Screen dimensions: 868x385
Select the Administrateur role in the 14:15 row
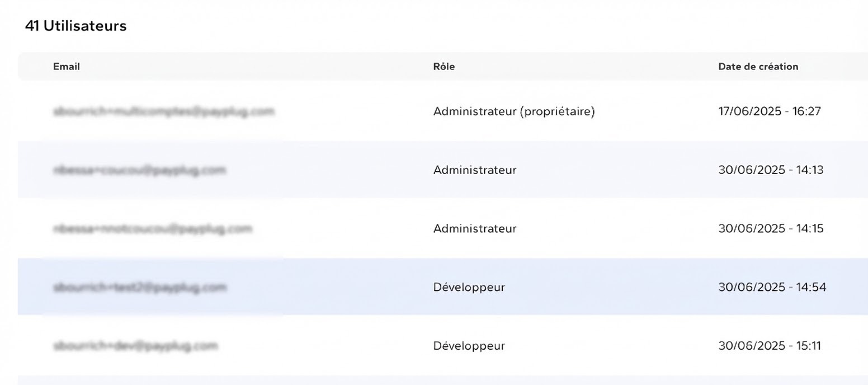474,229
